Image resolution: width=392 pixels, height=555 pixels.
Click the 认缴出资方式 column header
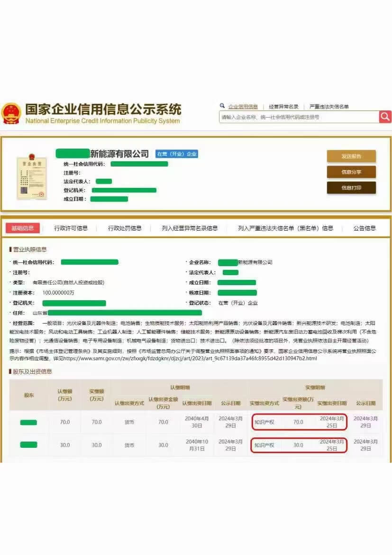pyautogui.click(x=129, y=403)
